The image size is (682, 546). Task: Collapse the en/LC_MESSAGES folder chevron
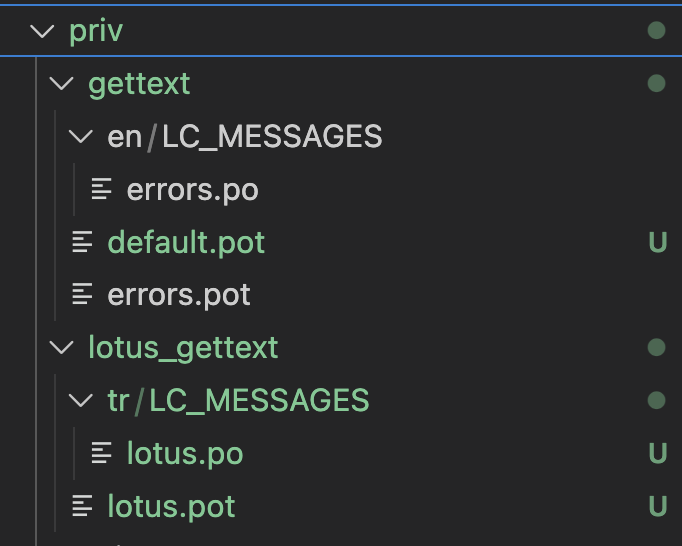click(81, 137)
